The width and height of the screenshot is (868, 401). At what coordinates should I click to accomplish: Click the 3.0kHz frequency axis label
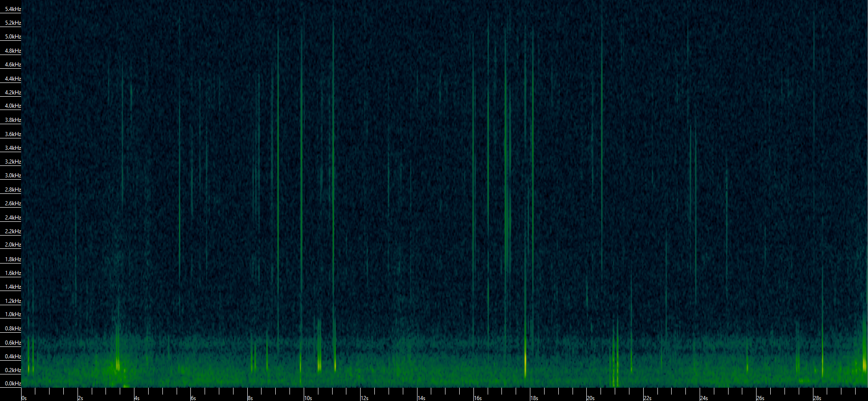point(13,176)
